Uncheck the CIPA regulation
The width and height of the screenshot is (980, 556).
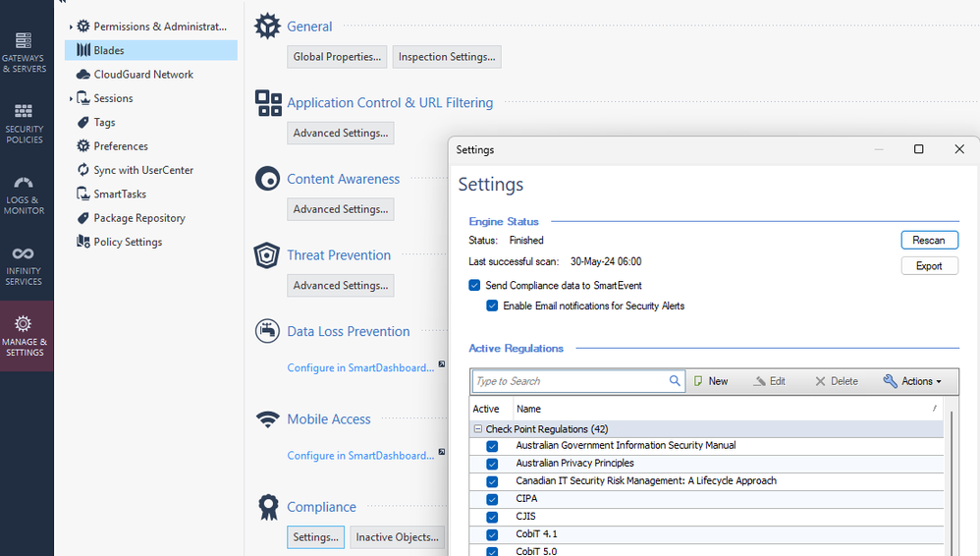pos(492,499)
